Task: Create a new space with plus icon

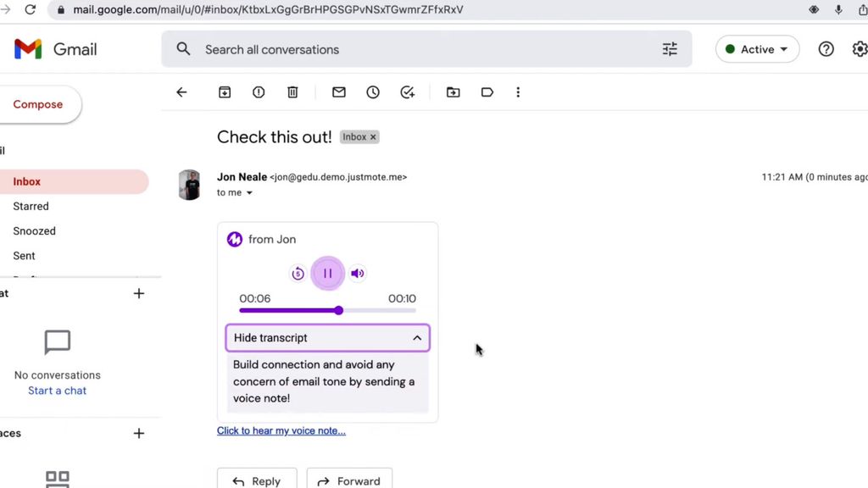Action: tap(139, 433)
